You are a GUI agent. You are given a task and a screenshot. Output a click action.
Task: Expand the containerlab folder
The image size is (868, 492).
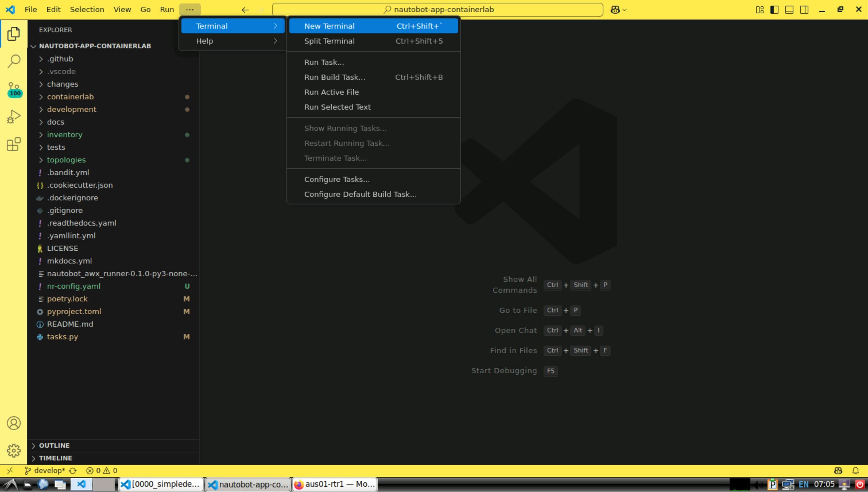(x=70, y=97)
